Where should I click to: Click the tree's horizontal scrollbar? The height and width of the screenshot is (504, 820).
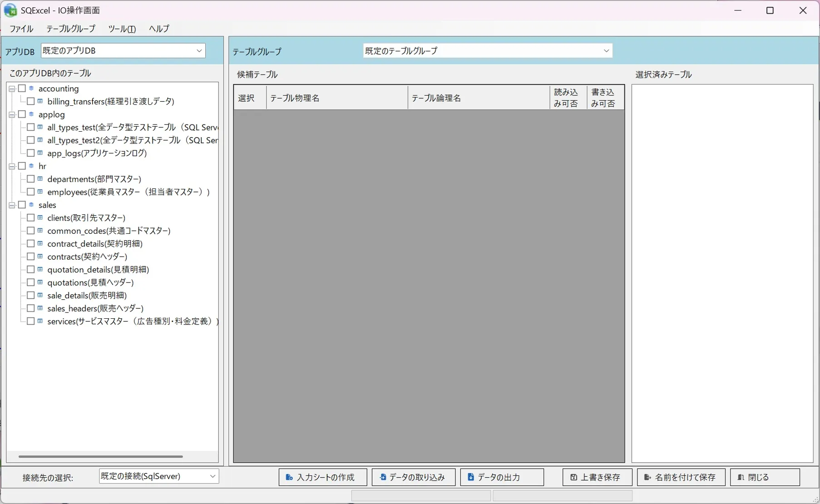coord(101,457)
